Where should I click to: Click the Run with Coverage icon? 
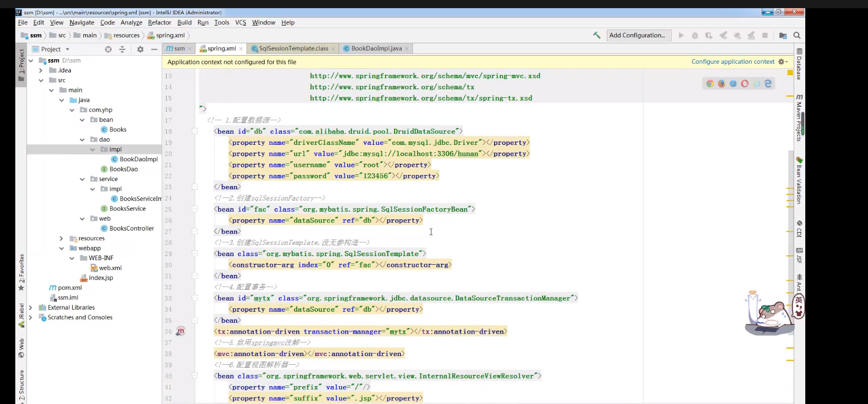(x=709, y=35)
